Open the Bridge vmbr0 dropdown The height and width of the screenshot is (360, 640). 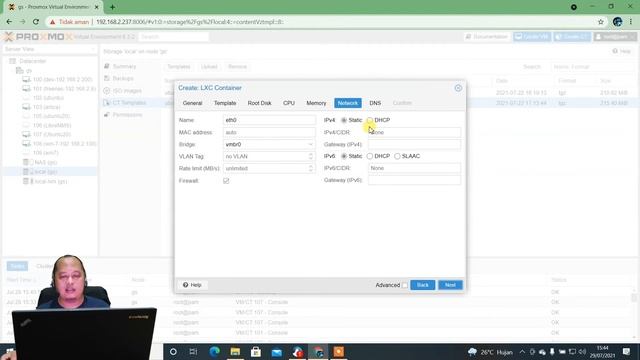[310, 144]
